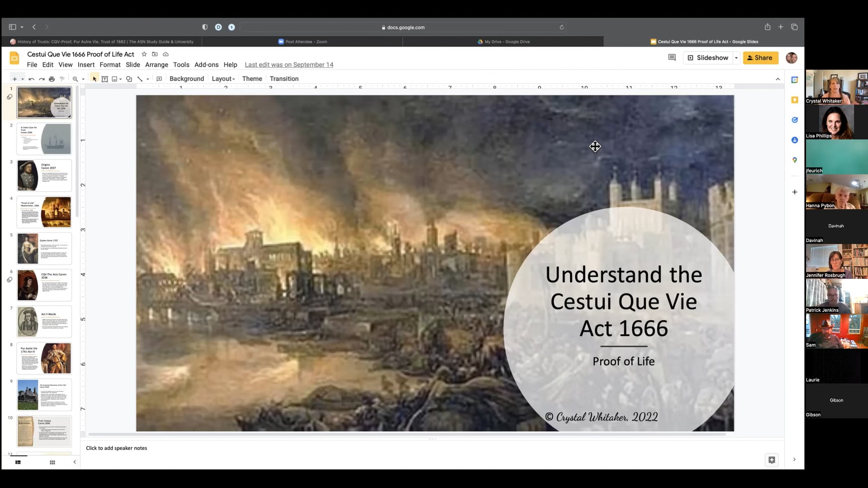Collapse the slide filmstrip panel
The width and height of the screenshot is (868, 488).
75,462
